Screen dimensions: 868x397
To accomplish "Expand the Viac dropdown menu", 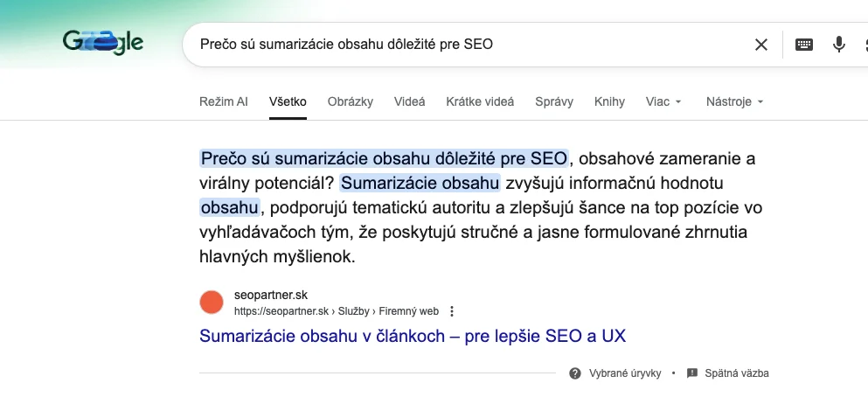I will (663, 101).
